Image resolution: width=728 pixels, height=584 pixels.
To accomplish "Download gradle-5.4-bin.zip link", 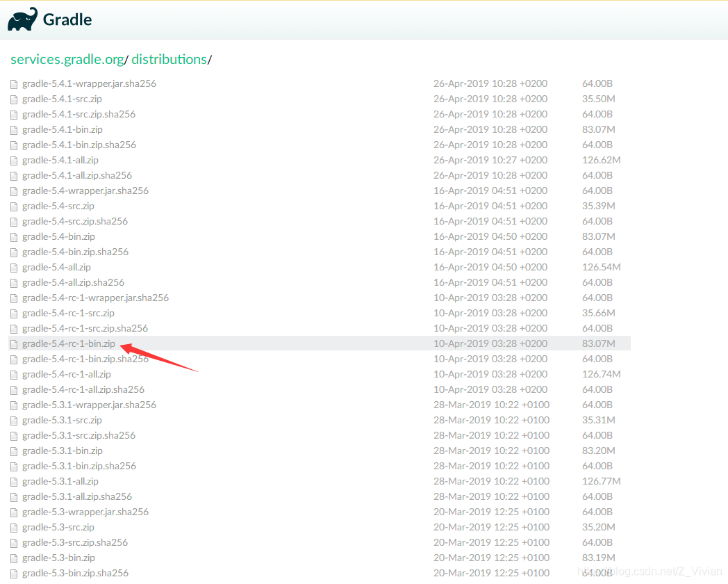I will (x=58, y=237).
